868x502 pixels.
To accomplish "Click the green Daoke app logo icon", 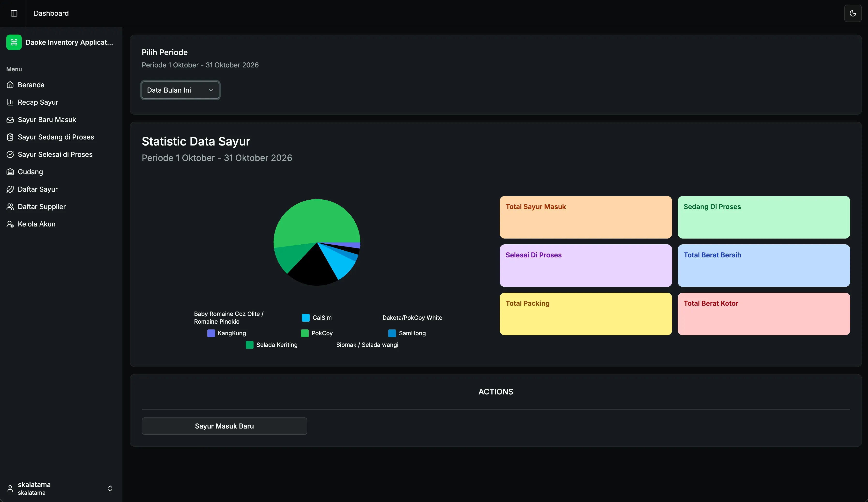I will pos(14,42).
